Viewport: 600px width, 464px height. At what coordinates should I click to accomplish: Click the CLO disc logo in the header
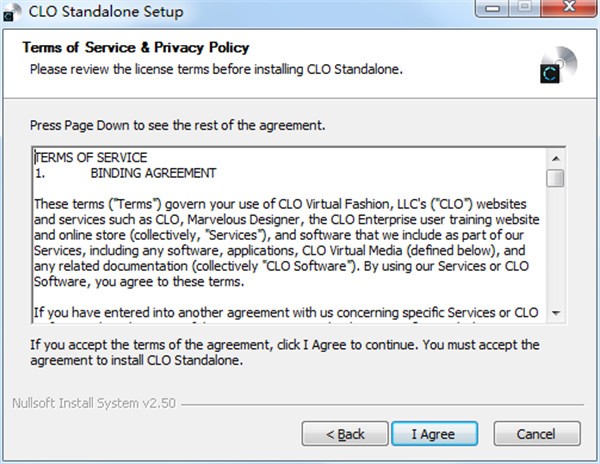click(x=551, y=64)
